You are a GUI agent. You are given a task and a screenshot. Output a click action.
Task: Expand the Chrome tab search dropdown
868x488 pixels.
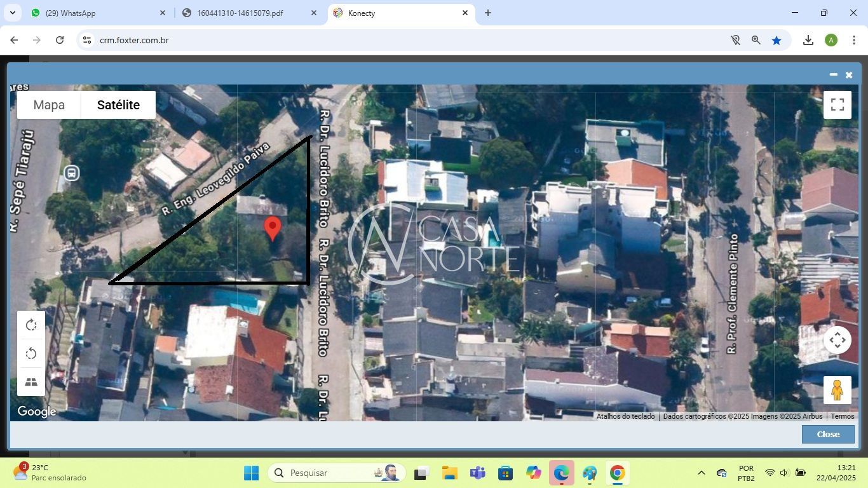pyautogui.click(x=12, y=13)
